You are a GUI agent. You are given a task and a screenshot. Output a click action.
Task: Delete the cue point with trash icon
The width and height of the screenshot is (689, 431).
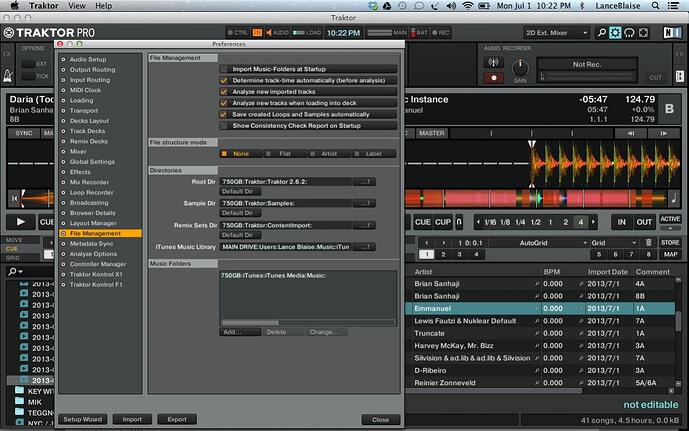(649, 243)
